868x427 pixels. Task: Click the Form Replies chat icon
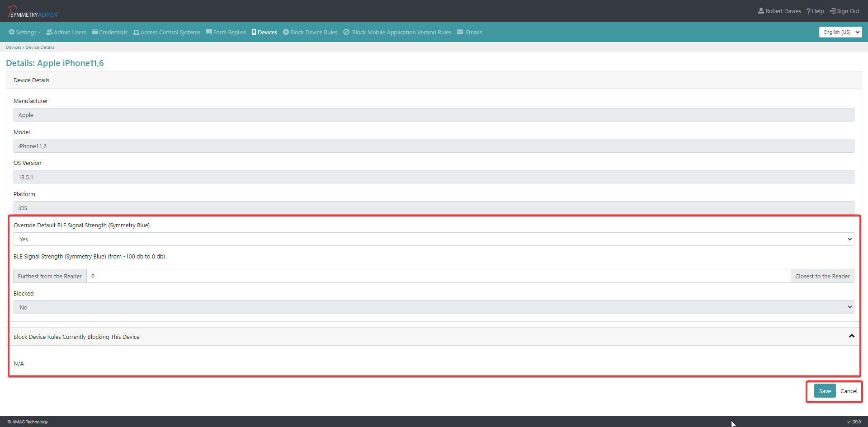tap(209, 32)
